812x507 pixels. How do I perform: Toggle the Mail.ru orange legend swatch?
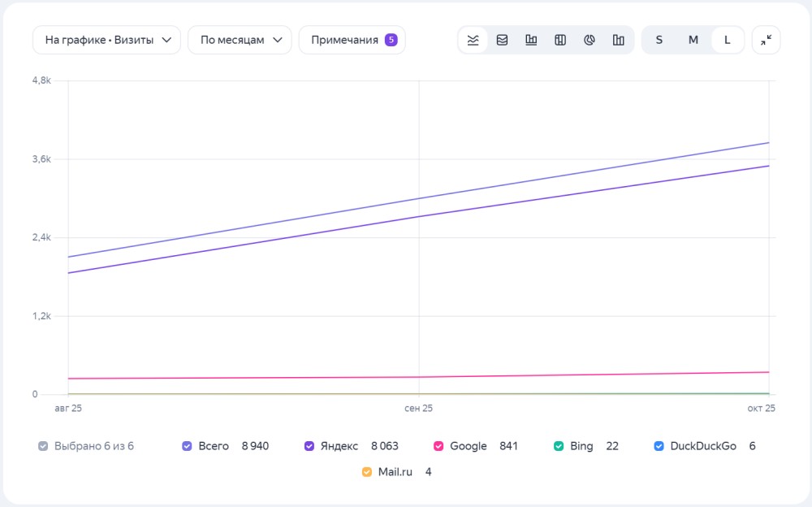[367, 472]
